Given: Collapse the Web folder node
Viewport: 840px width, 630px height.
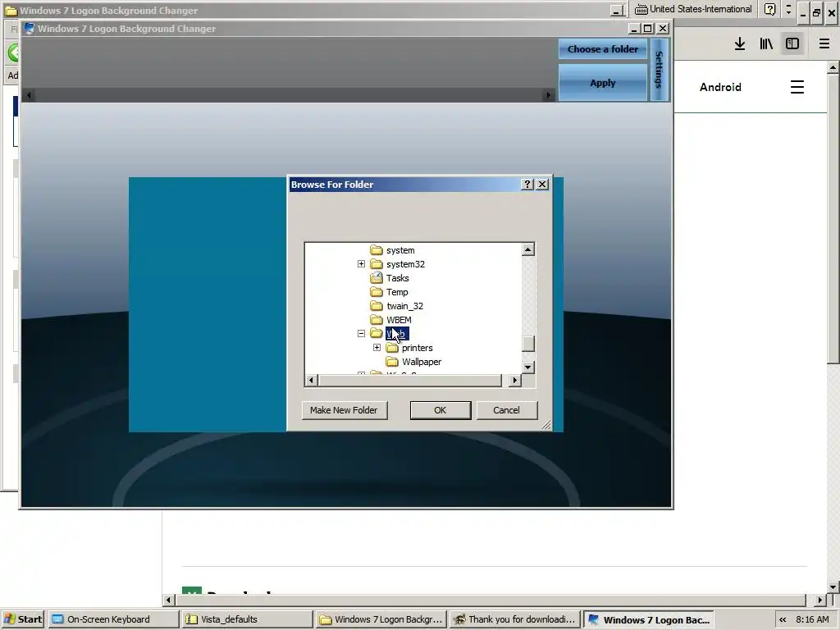Looking at the screenshot, I should pyautogui.click(x=361, y=333).
